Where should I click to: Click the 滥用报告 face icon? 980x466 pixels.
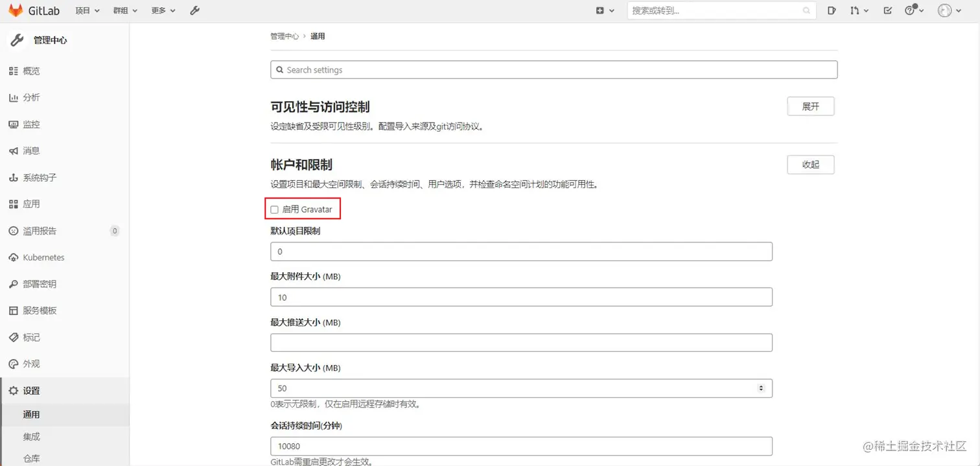[13, 231]
